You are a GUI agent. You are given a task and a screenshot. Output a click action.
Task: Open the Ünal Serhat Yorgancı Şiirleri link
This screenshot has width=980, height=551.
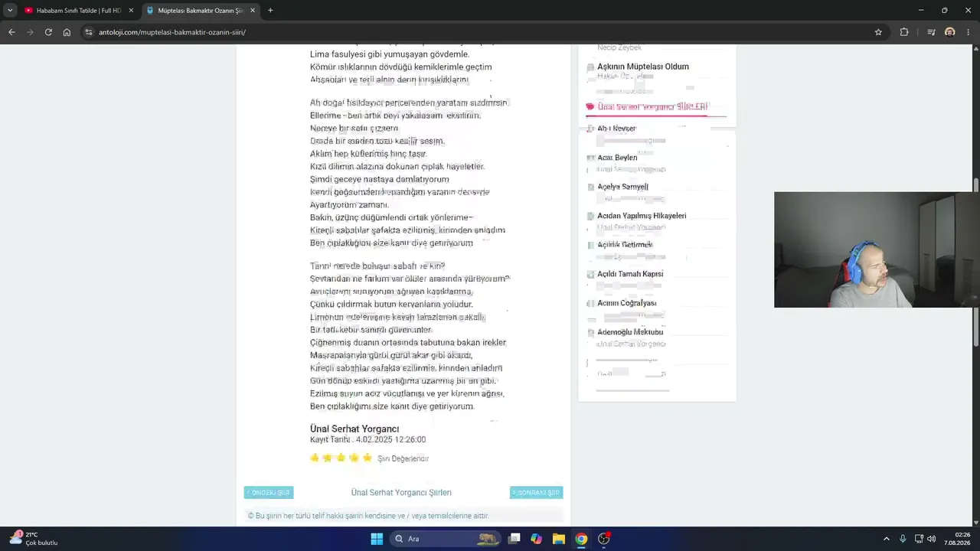coord(401,493)
